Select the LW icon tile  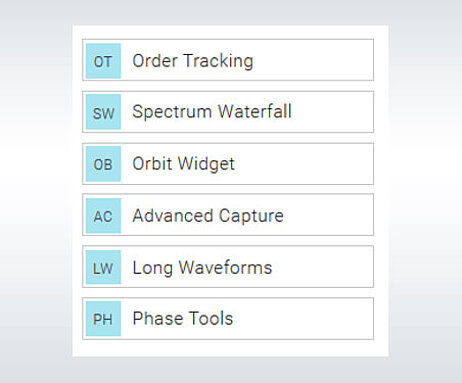103,267
